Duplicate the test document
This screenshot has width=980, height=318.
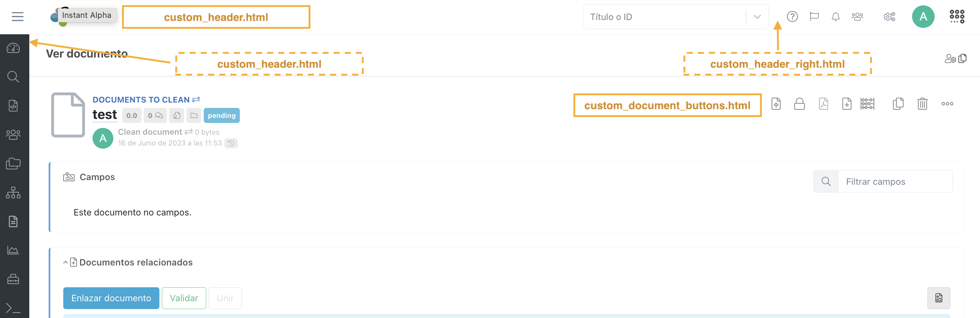898,104
